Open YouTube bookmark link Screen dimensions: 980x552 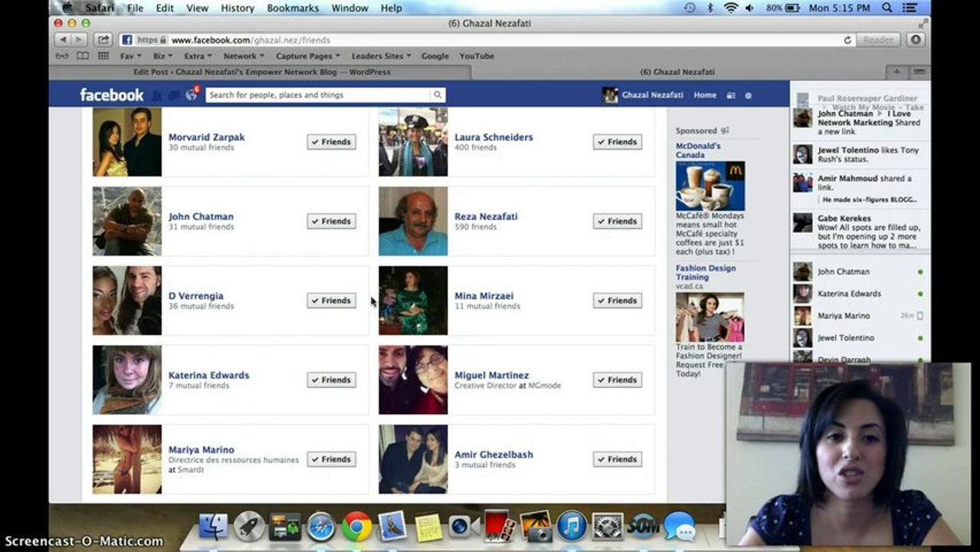pos(477,56)
